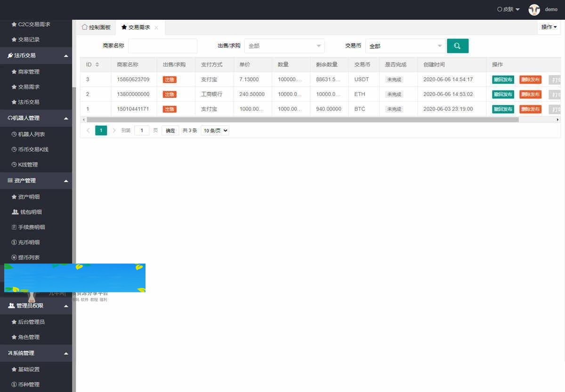Open the top-right 操作 menu

(x=549, y=27)
